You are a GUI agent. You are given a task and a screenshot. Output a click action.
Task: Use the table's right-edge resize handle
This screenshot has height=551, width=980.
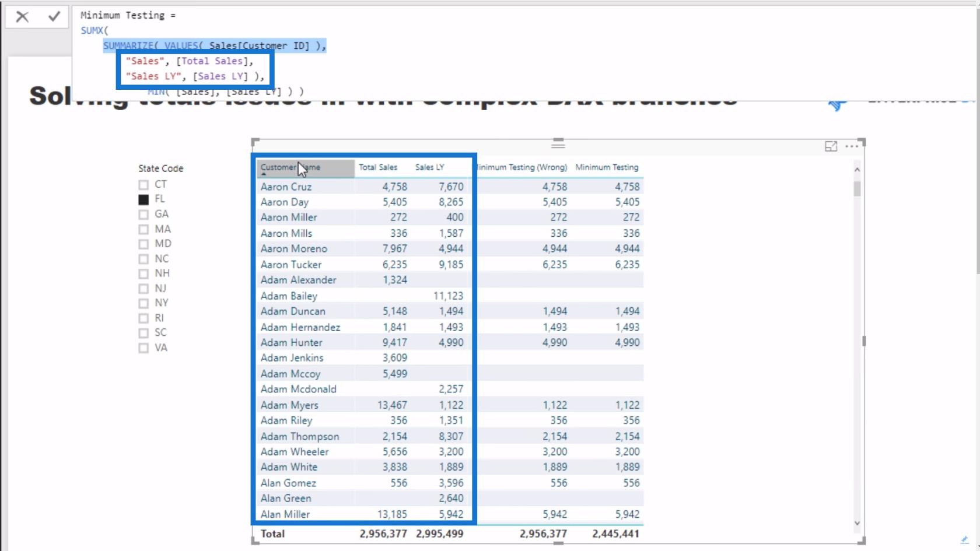[x=863, y=341]
